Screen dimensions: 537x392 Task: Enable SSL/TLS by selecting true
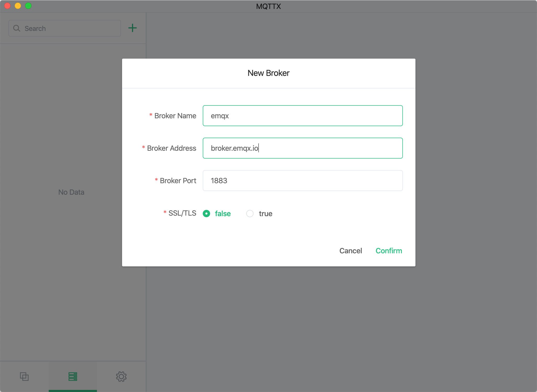click(x=250, y=214)
